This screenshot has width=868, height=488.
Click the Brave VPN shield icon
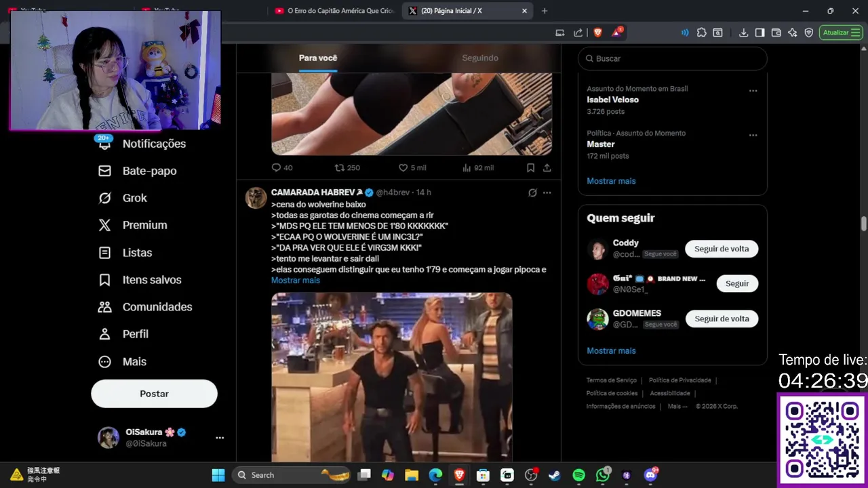808,33
